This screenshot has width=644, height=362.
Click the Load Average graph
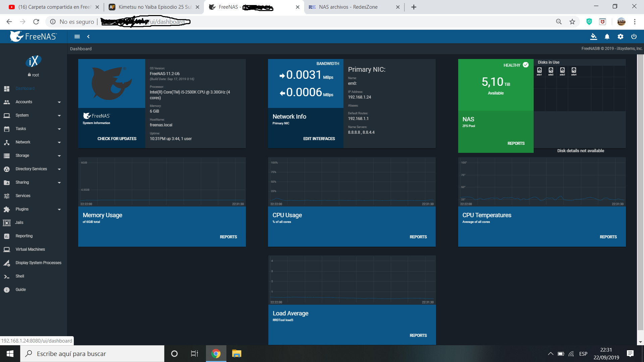352,280
